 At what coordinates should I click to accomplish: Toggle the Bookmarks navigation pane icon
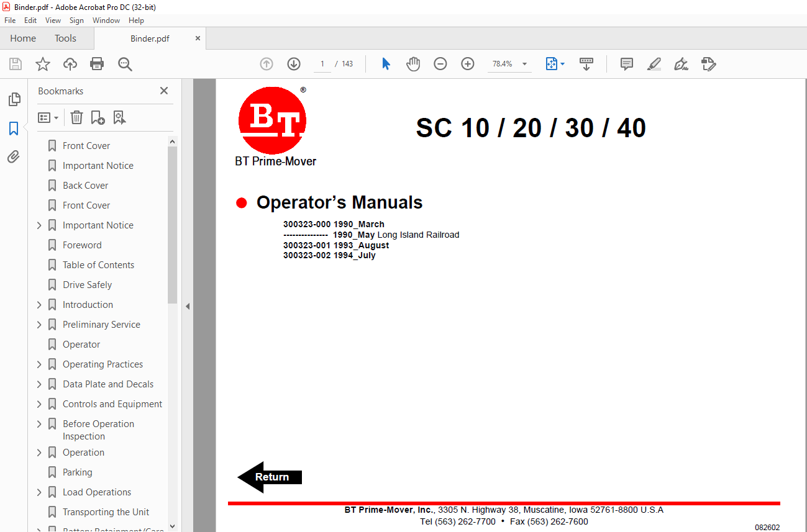tap(14, 128)
